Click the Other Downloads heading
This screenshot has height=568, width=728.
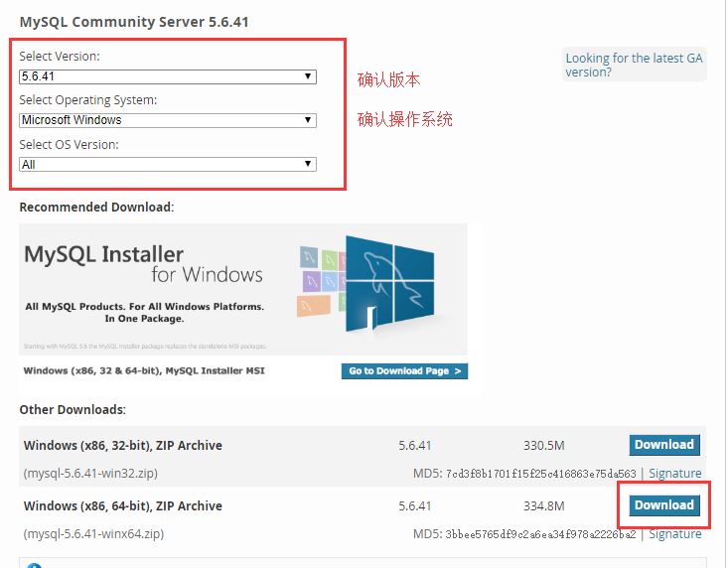point(73,410)
